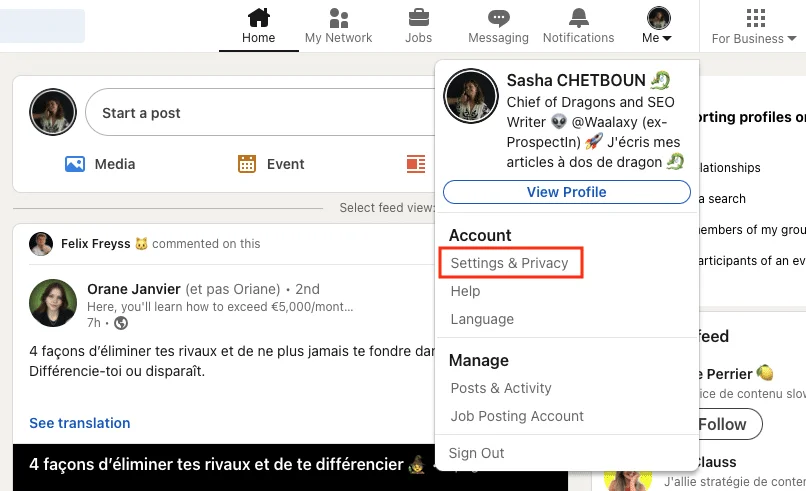Click Sasha CHETBOUN profile photo in dropdown
Viewport: 806px width, 491px height.
coord(471,96)
